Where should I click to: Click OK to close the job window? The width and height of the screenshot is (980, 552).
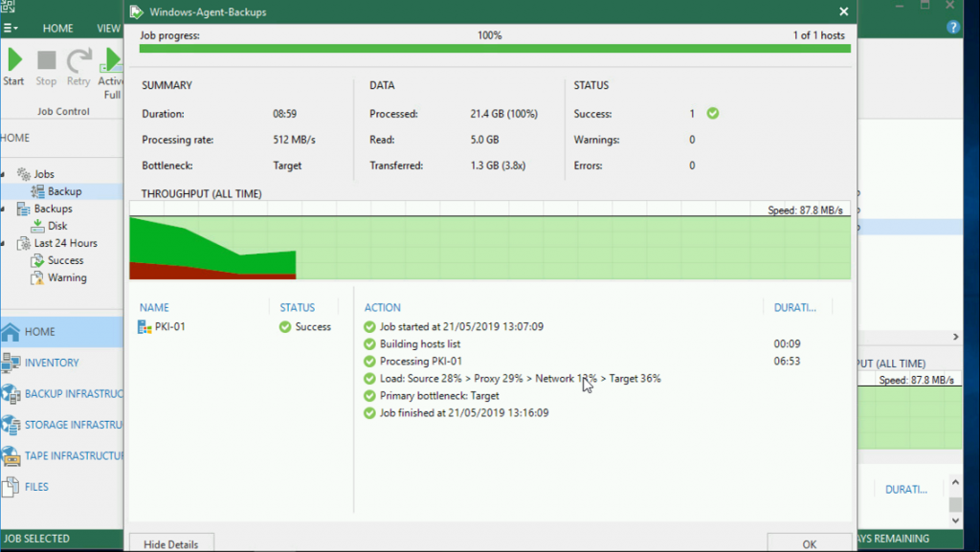click(810, 541)
